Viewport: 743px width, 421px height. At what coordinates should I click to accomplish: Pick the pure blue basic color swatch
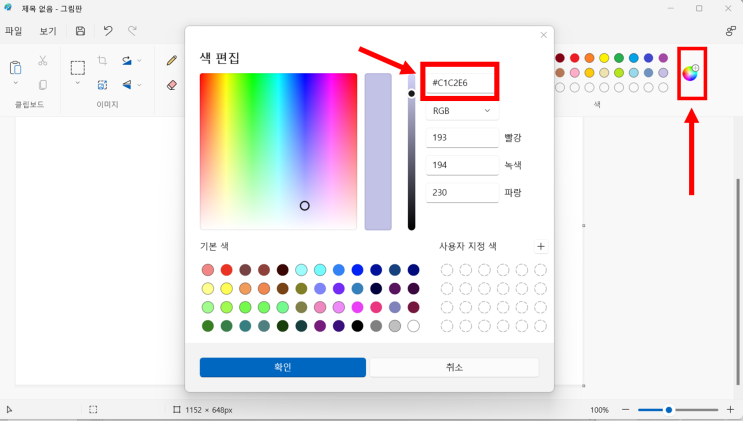pyautogui.click(x=357, y=270)
